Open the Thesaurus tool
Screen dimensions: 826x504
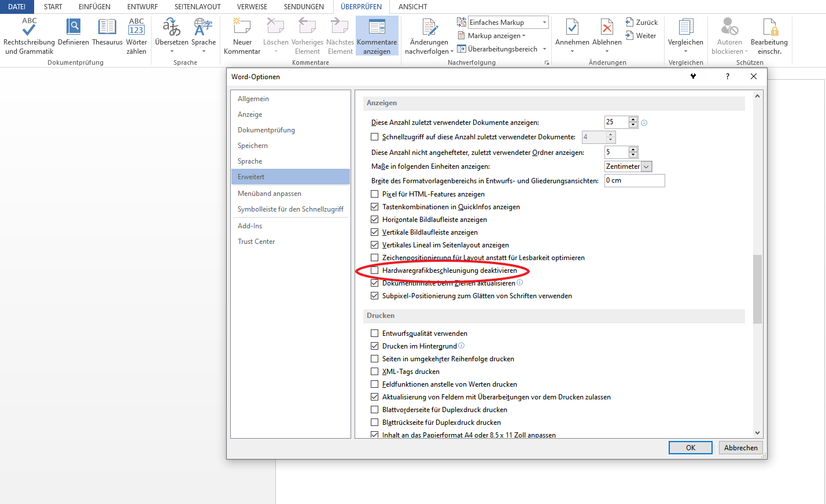click(x=107, y=32)
